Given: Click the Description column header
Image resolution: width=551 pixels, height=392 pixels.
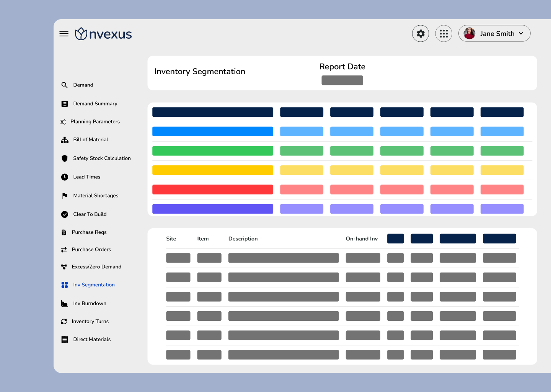Looking at the screenshot, I should point(243,239).
